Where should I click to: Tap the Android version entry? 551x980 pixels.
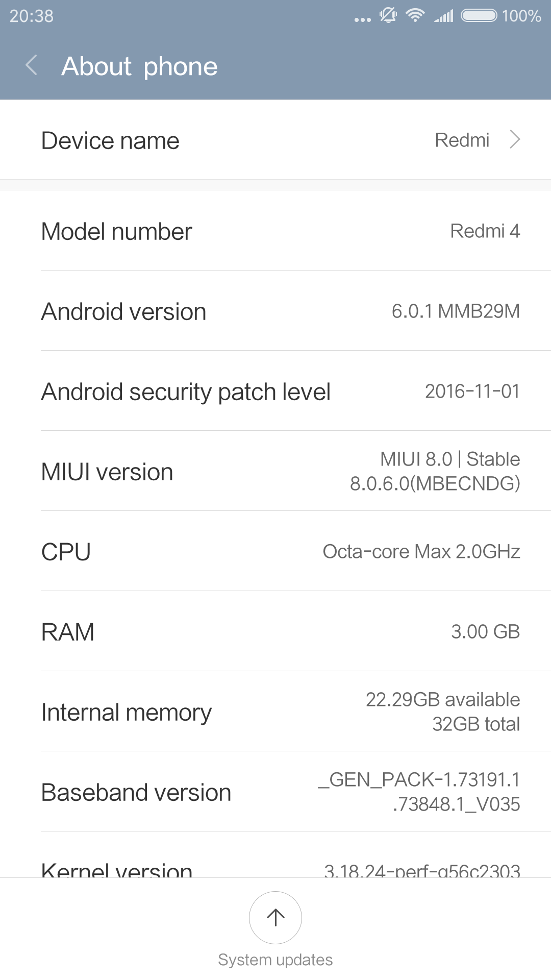pyautogui.click(x=275, y=311)
